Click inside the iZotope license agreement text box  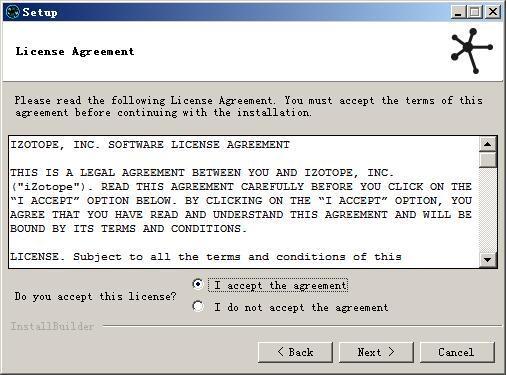244,202
